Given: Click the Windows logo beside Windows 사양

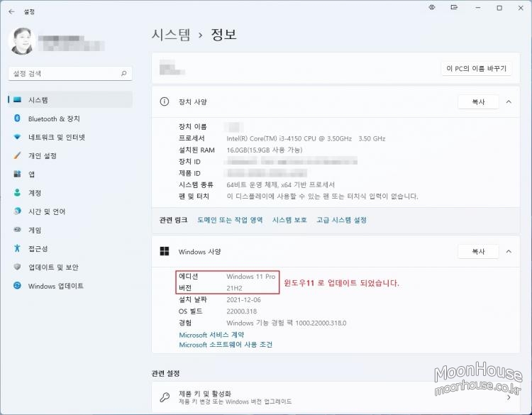Looking at the screenshot, I should (165, 251).
